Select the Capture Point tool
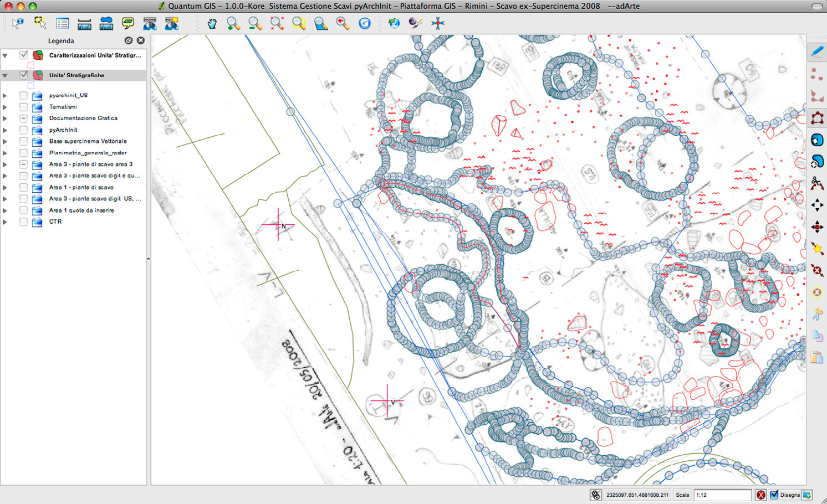827x504 pixels. 817,74
